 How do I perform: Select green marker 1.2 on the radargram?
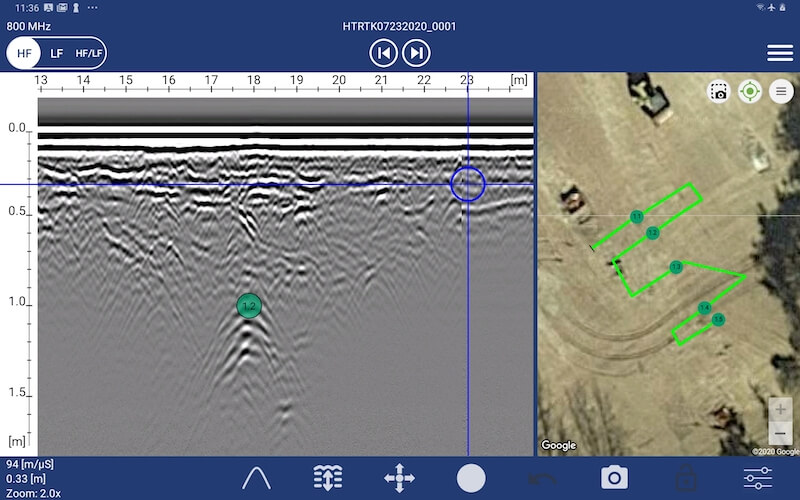(249, 306)
